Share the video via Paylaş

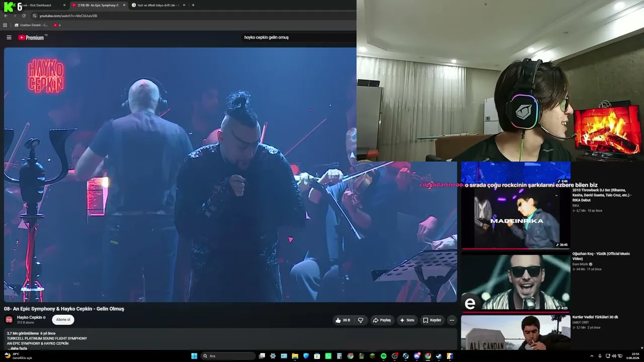coord(382,320)
